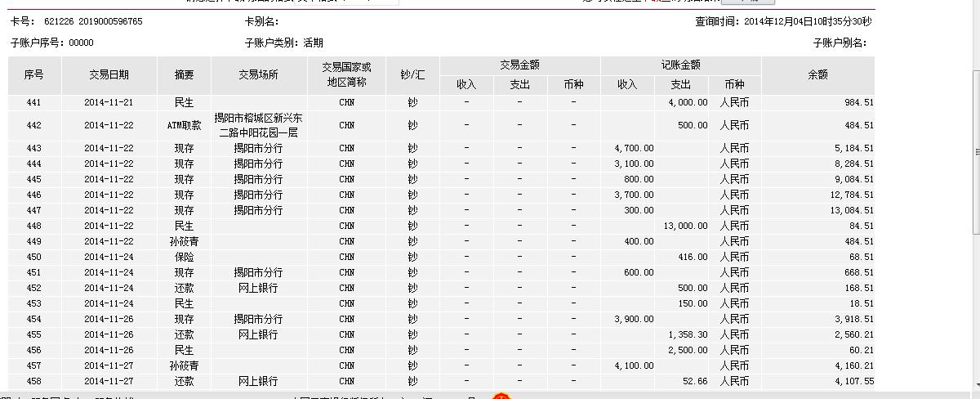
Task: Select row number 443
Action: click(33, 149)
